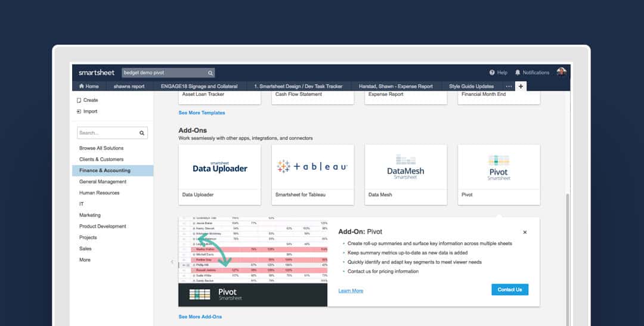
Task: Click the Contact Us button
Action: pyautogui.click(x=510, y=290)
